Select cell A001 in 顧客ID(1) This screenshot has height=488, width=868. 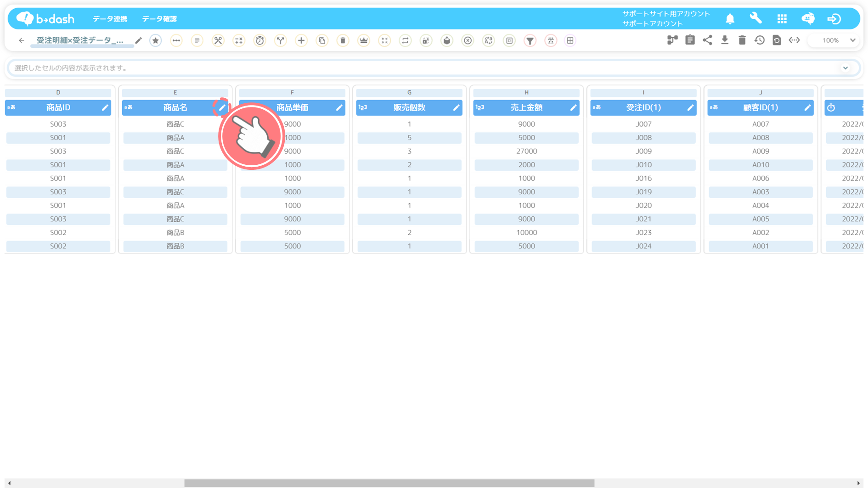pos(761,246)
